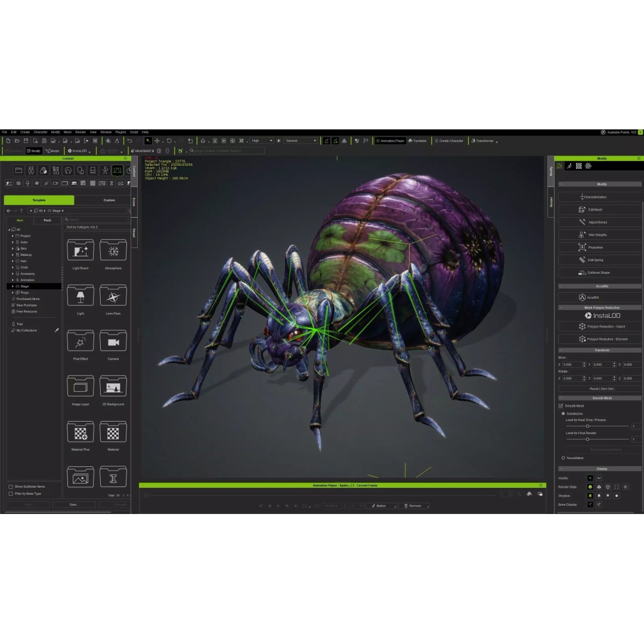Viewport: 644px width, 644px height.
Task: Click the Open Project folder icon
Action: tap(17, 141)
